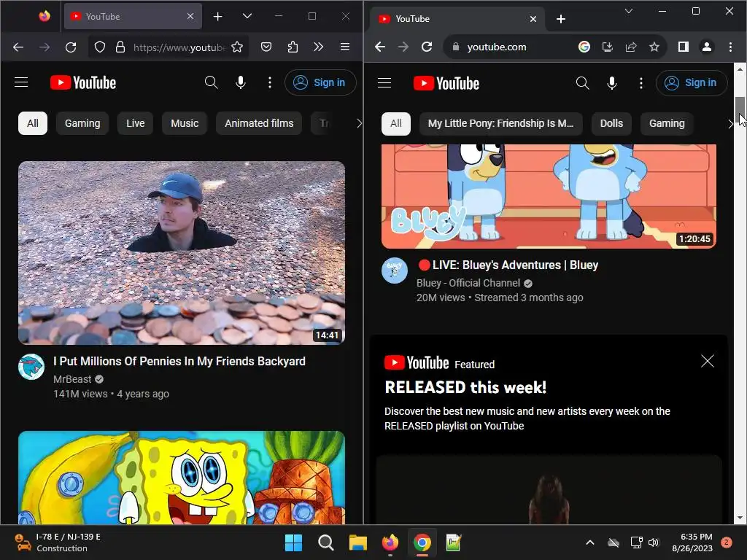The image size is (747, 560).
Task: Open Windows Start button on taskbar
Action: coord(293,542)
